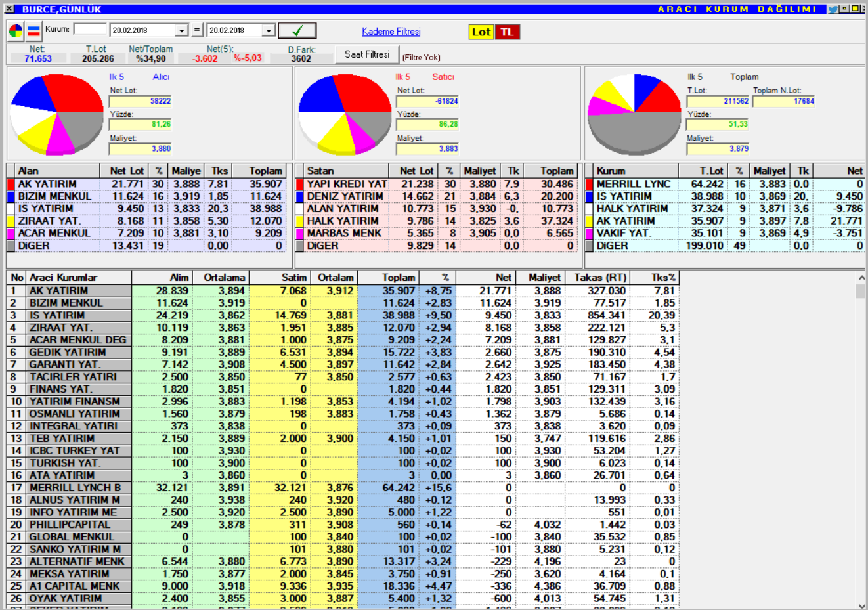Select row GARANTI YAT.

343,364
